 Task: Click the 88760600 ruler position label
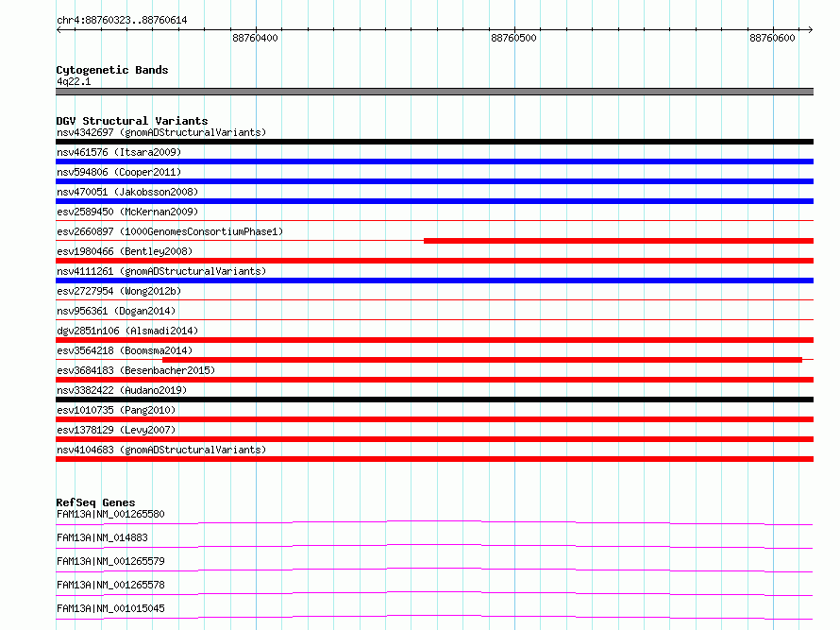tap(772, 38)
